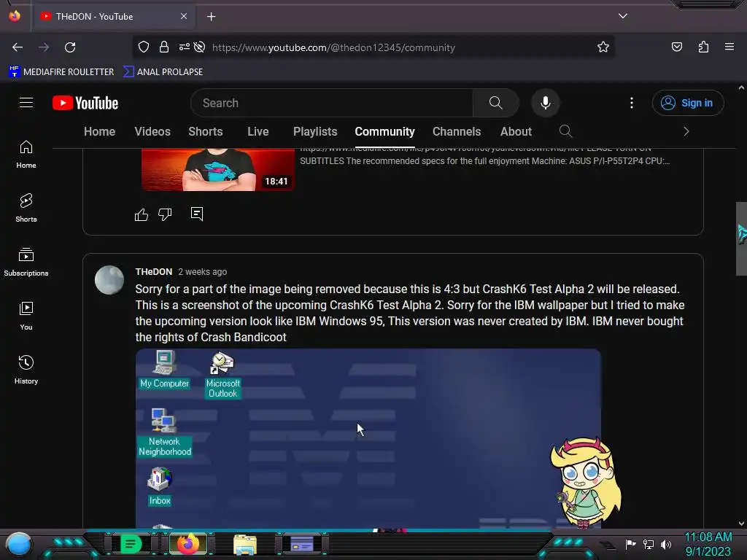
Task: Open the Firefox application menu
Action: tap(729, 47)
